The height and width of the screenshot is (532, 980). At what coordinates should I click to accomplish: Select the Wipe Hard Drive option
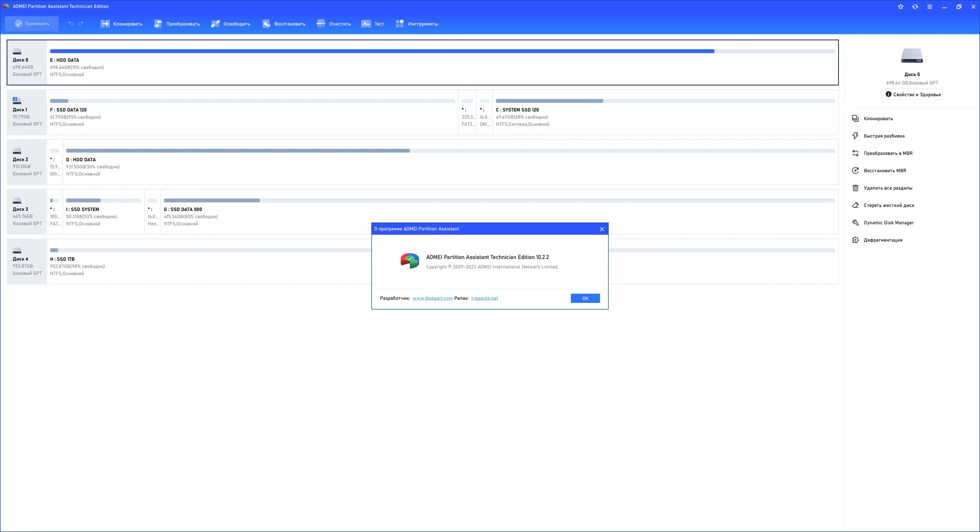tap(889, 206)
